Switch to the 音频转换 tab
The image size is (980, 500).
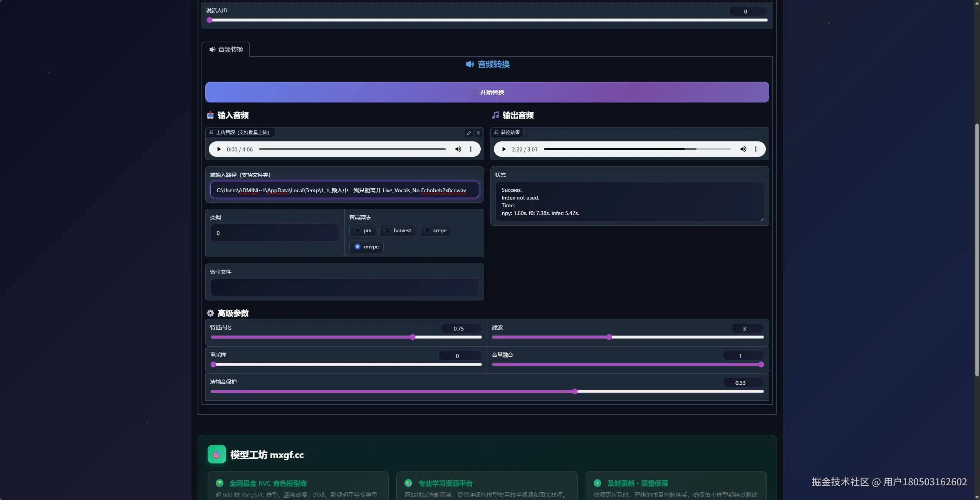click(226, 50)
